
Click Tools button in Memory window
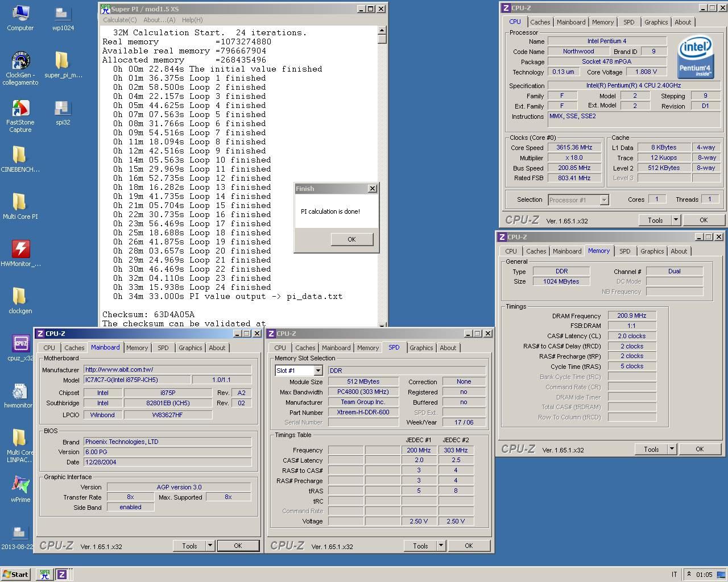tap(651, 449)
